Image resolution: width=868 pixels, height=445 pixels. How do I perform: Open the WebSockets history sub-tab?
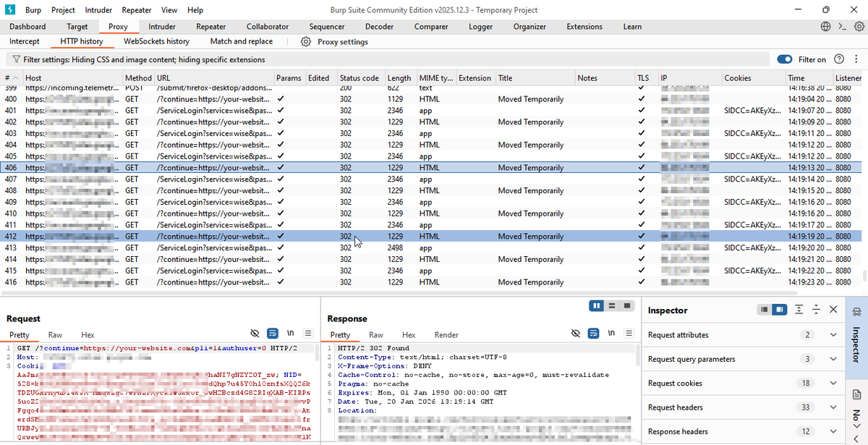[x=157, y=42]
